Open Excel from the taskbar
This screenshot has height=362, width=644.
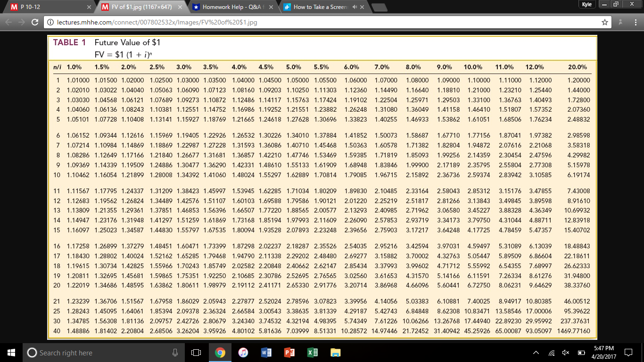pos(312,351)
